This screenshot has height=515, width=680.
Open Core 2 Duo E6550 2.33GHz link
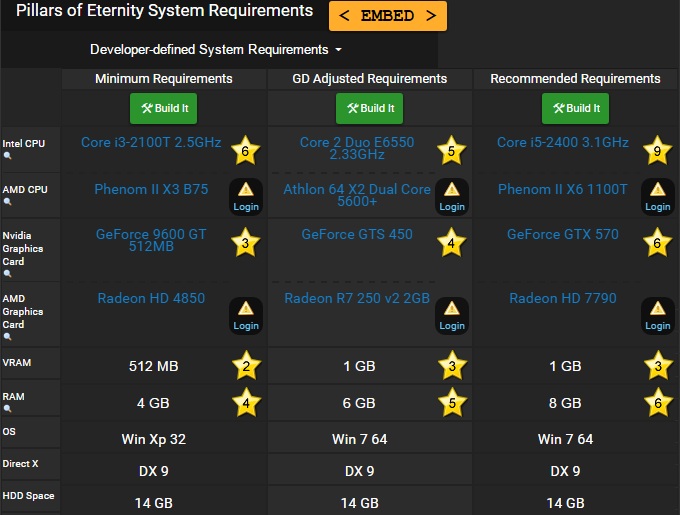coord(357,148)
